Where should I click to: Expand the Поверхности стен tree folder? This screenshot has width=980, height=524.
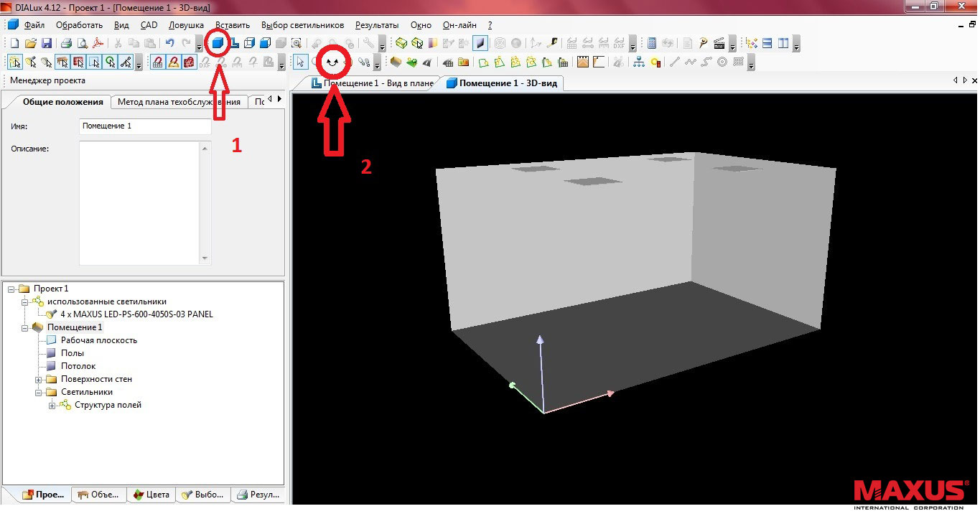click(39, 379)
